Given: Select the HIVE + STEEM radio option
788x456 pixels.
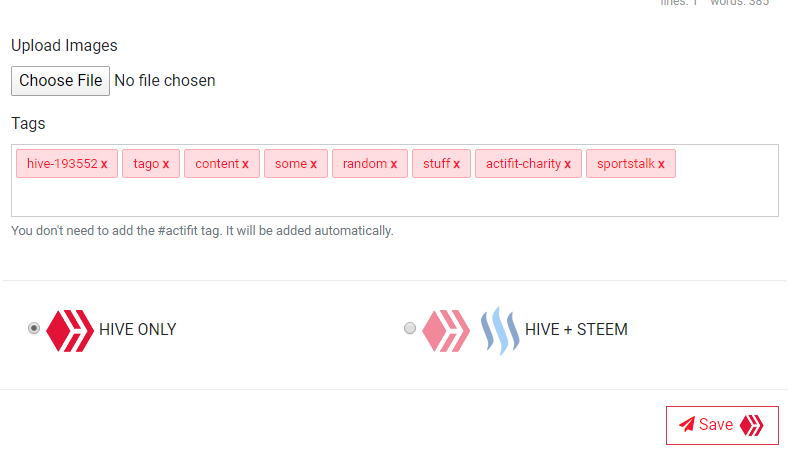Looking at the screenshot, I should 410,328.
